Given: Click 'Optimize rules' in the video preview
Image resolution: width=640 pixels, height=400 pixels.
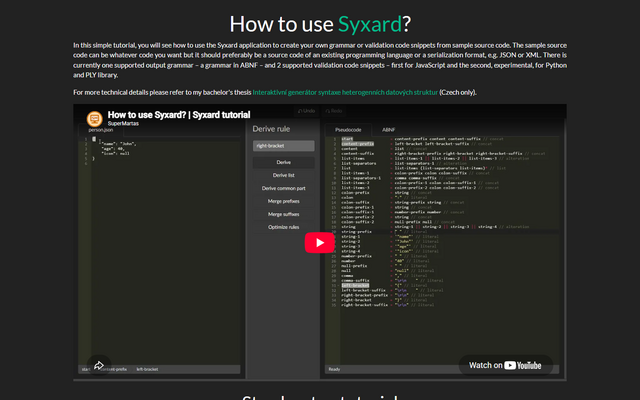Looking at the screenshot, I should point(284,227).
